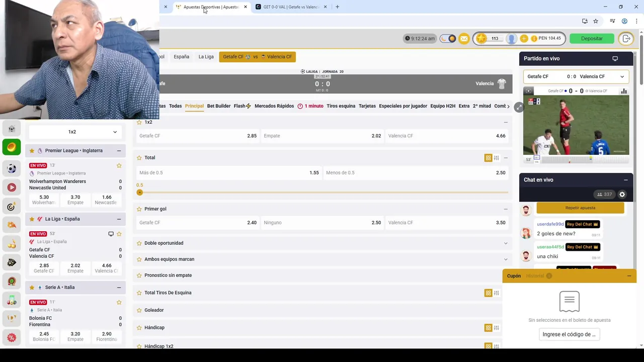Bet on Más de 0.5 at 1.55
The height and width of the screenshot is (362, 644).
tap(229, 173)
